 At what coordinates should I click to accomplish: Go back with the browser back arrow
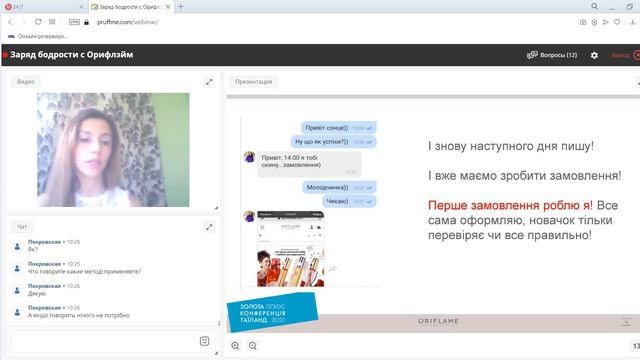[10, 22]
